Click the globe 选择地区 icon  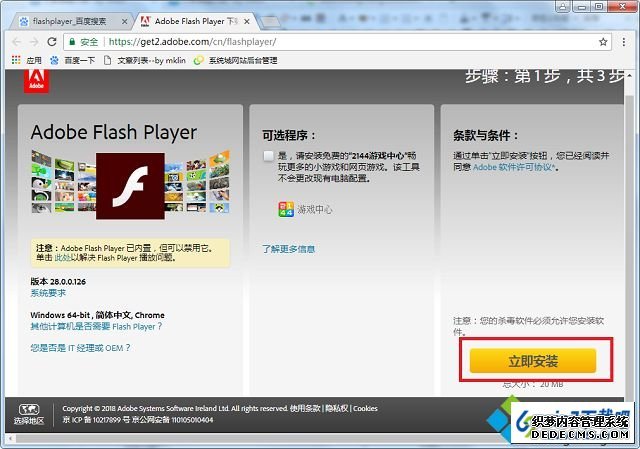pyautogui.click(x=29, y=409)
